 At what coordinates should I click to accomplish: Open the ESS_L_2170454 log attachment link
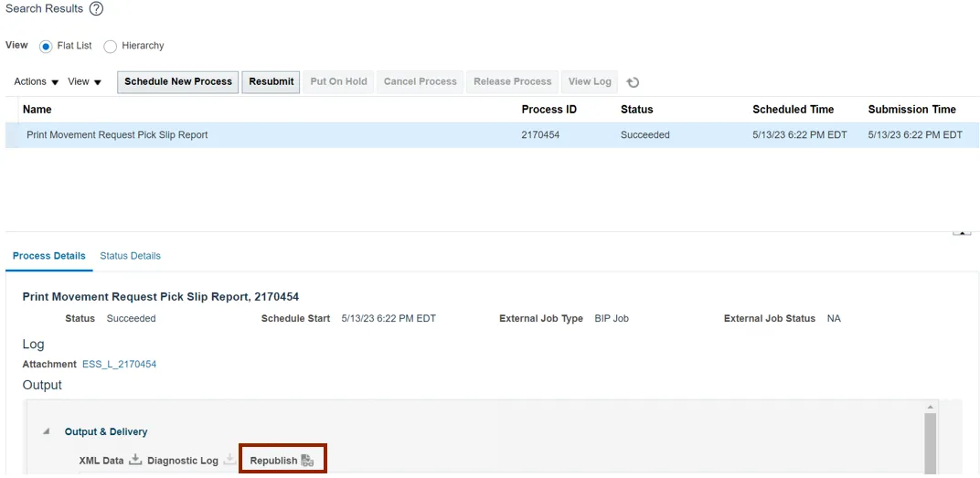(119, 365)
